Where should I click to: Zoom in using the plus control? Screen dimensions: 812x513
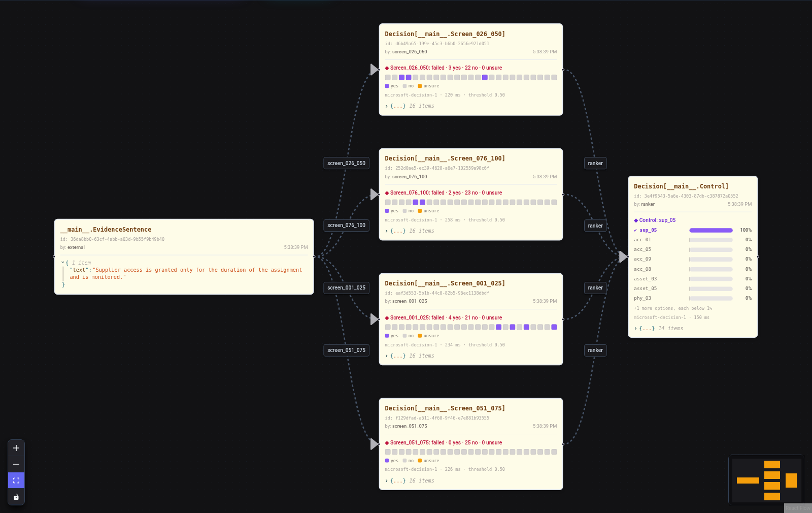click(16, 448)
